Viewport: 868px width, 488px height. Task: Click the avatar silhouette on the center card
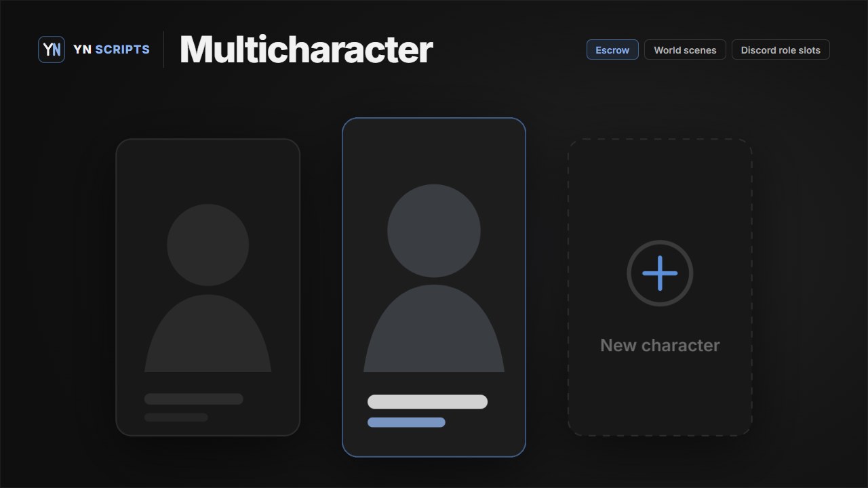pyautogui.click(x=434, y=278)
